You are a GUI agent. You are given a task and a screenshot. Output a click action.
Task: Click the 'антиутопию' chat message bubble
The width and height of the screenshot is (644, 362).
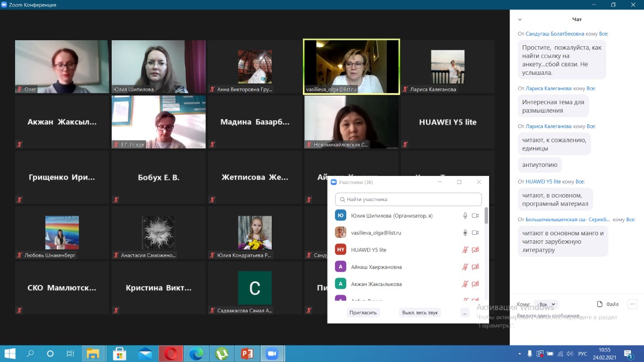click(x=540, y=164)
